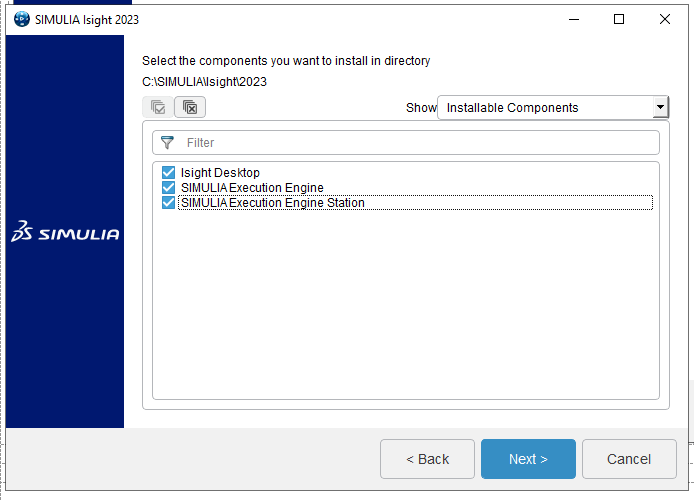Click the SIMULIA Isight title bar app icon

[22, 19]
